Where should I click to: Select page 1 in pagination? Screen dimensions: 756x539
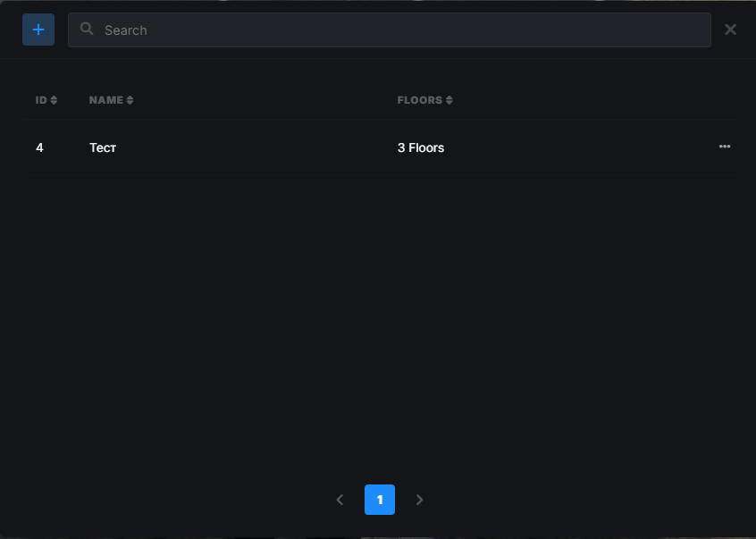[380, 500]
